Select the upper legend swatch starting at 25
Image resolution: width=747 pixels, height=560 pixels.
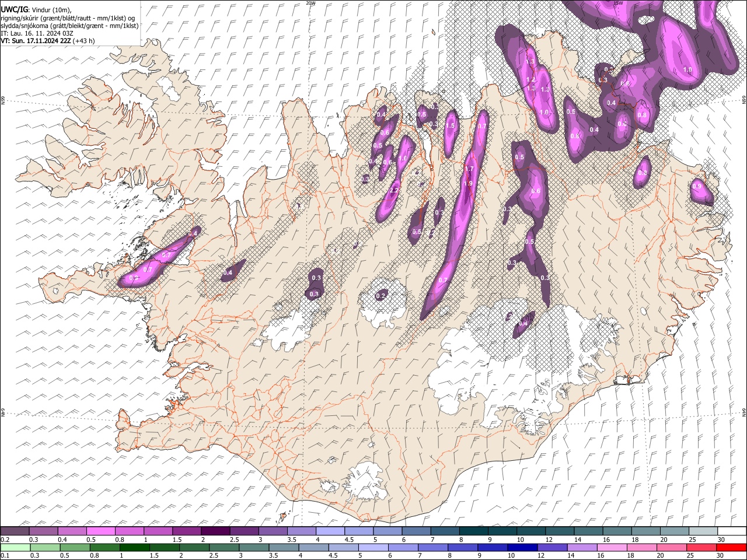[x=703, y=531]
